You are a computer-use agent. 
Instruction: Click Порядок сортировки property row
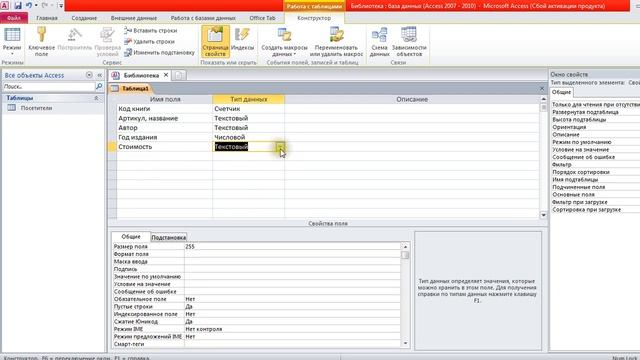coord(581,172)
